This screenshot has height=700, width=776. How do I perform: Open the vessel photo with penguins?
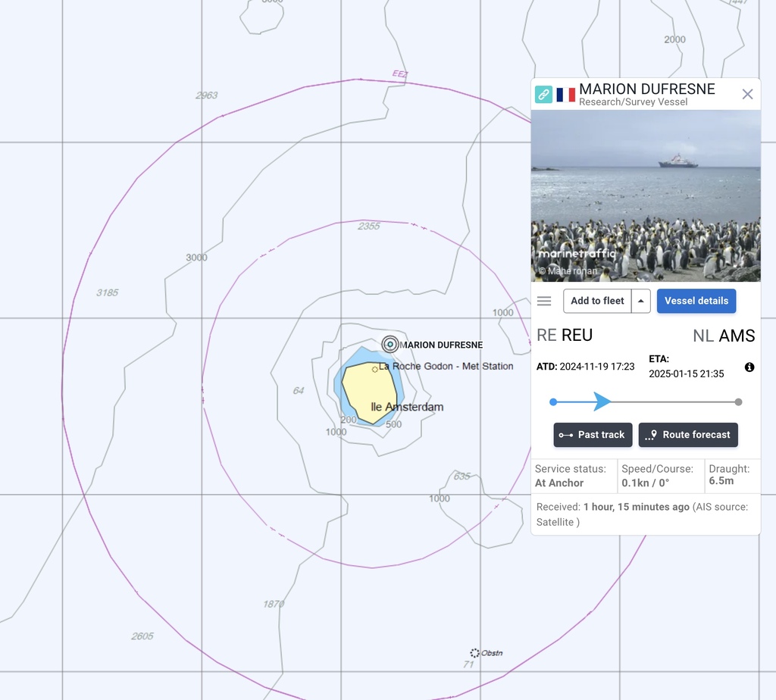646,196
